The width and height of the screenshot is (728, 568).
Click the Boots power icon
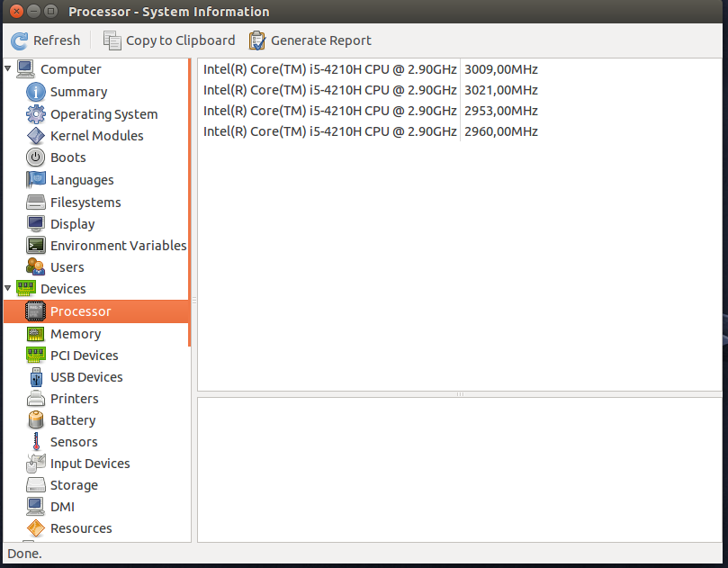point(36,158)
